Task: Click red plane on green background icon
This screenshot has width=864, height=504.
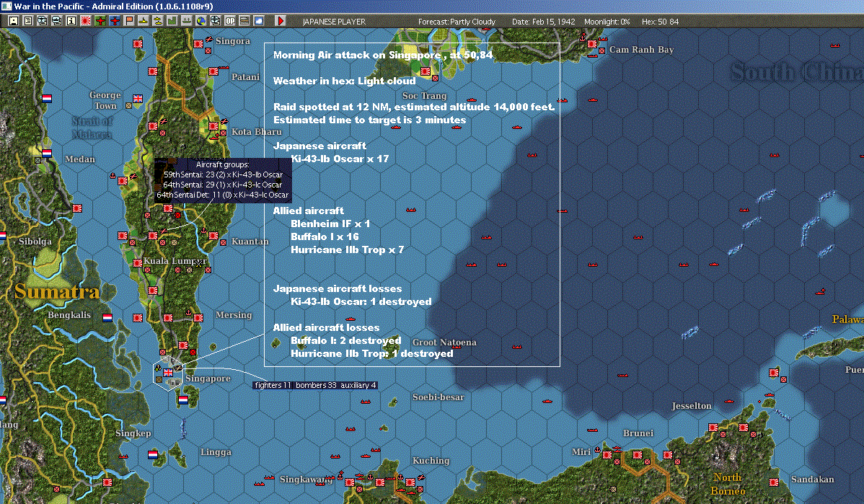Action: [x=100, y=21]
